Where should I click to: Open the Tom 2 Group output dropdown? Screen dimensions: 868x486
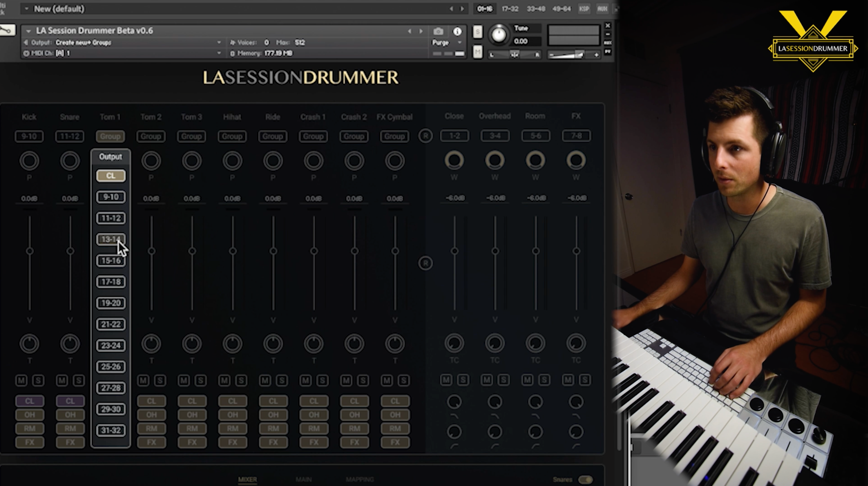pyautogui.click(x=151, y=136)
